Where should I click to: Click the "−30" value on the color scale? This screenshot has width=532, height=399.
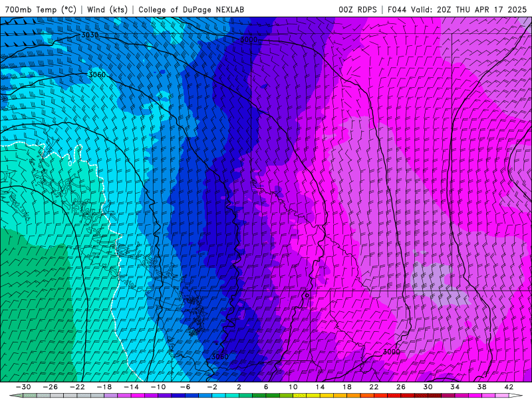tap(23, 387)
